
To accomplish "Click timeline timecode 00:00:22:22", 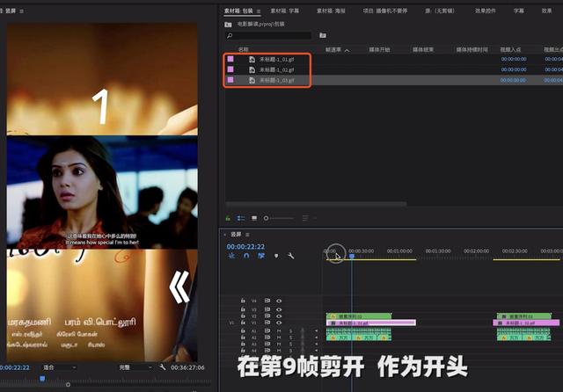I will pyautogui.click(x=245, y=246).
